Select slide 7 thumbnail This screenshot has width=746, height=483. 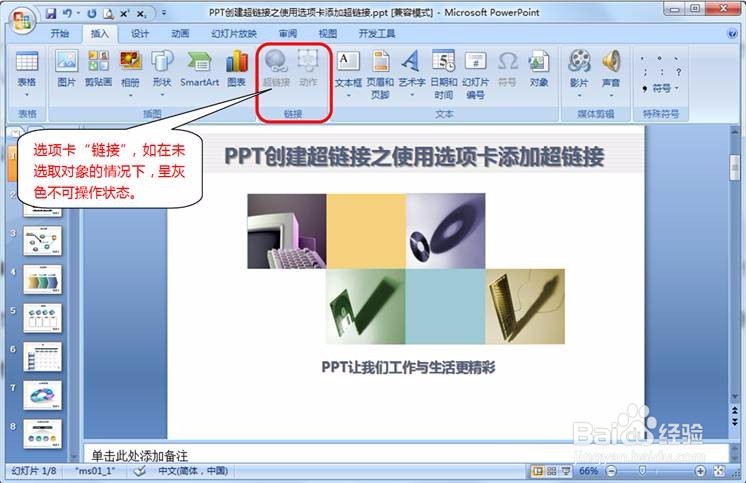click(x=42, y=395)
